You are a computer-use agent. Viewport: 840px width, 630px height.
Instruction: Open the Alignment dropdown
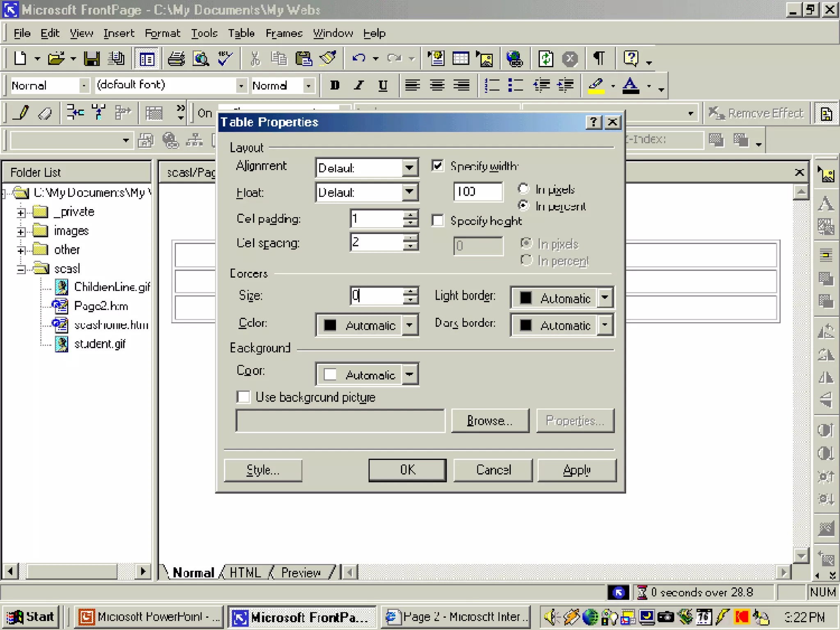coord(409,168)
